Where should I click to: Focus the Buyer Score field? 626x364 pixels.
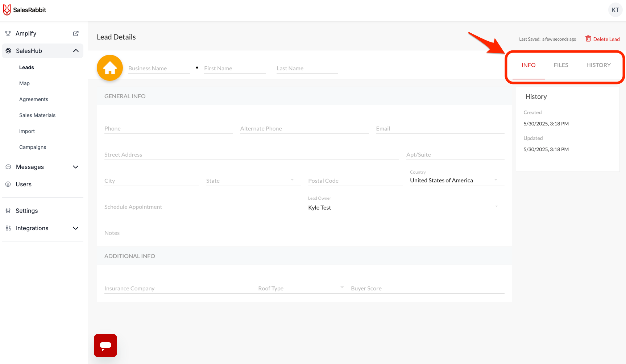(x=428, y=288)
